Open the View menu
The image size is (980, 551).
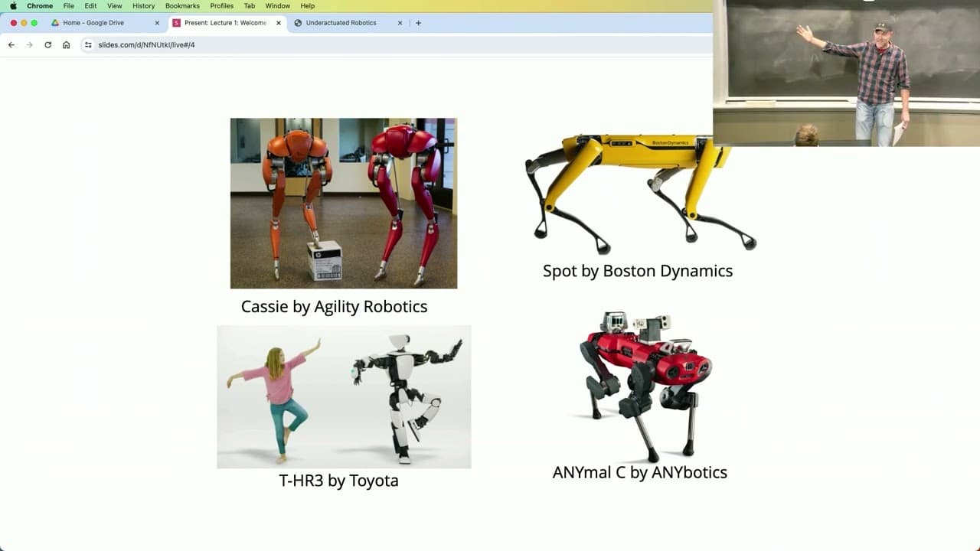click(x=115, y=6)
